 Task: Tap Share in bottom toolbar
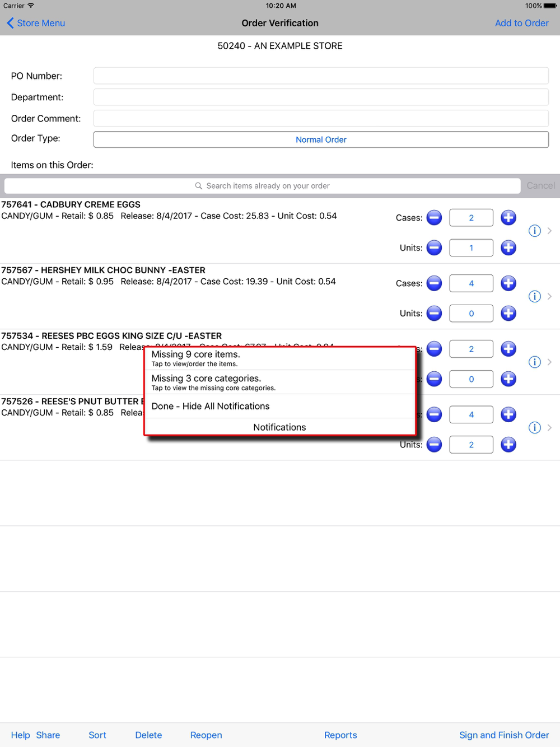(x=48, y=735)
